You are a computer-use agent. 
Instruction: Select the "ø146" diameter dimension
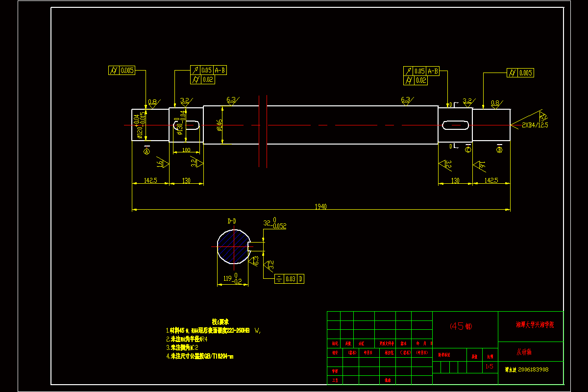[x=220, y=125]
